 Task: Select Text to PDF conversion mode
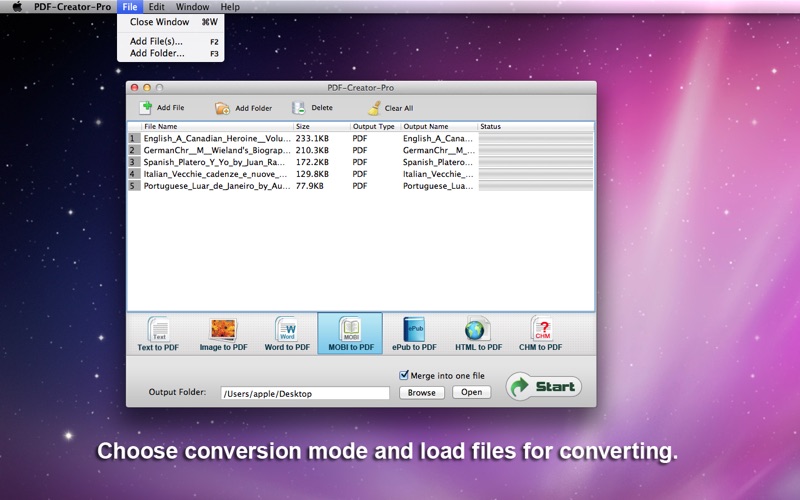pyautogui.click(x=158, y=334)
